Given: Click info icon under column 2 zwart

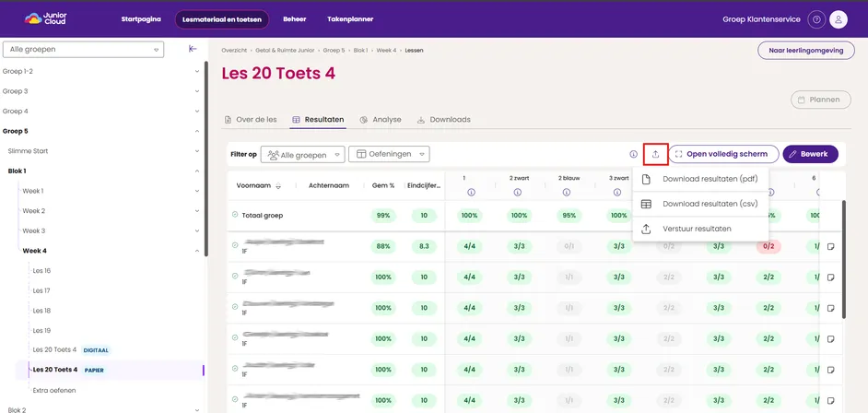Looking at the screenshot, I should click(x=518, y=193).
